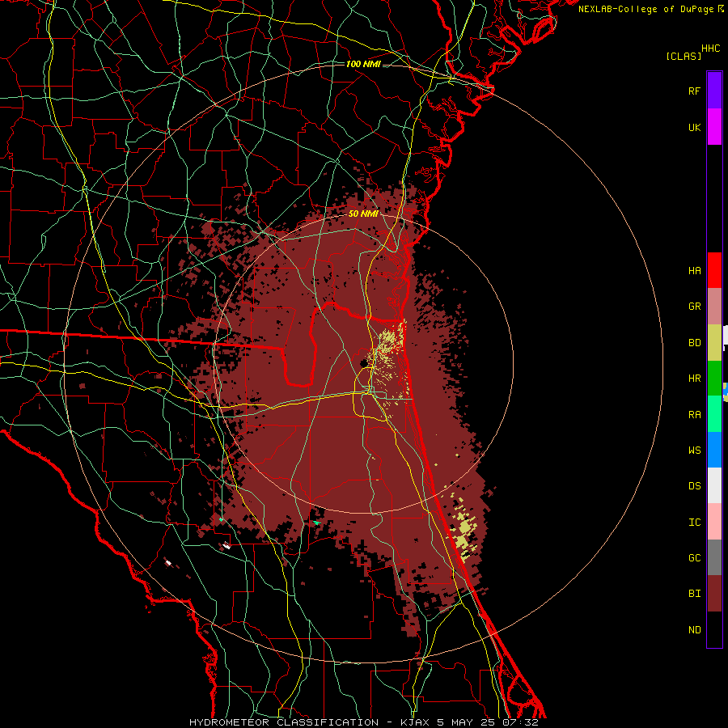
Task: Click the 'UK' legend label
Action: click(694, 127)
